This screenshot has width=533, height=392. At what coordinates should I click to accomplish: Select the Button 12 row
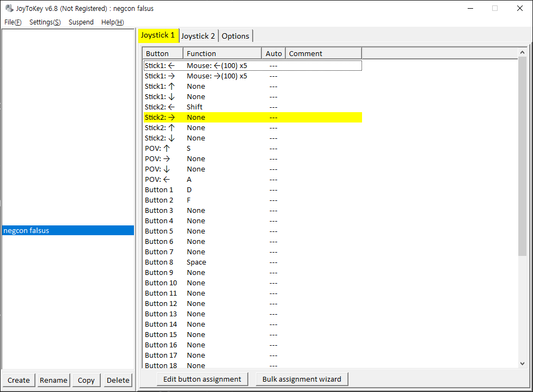[x=253, y=304]
